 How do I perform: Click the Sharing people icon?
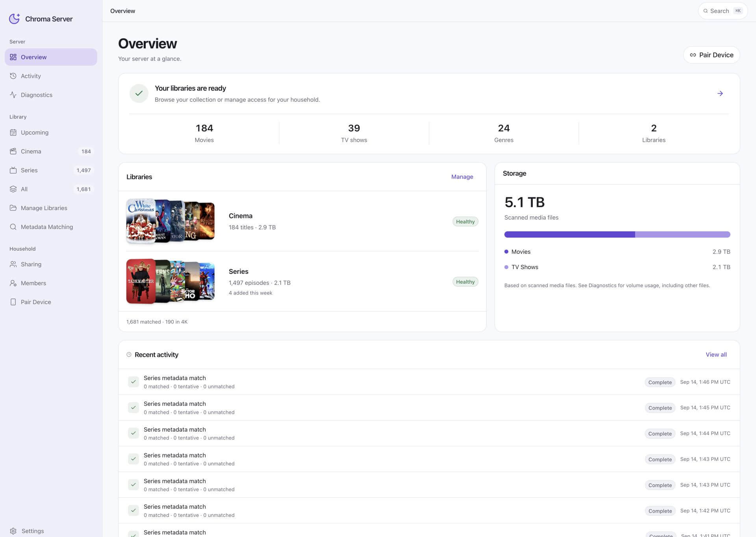tap(13, 264)
